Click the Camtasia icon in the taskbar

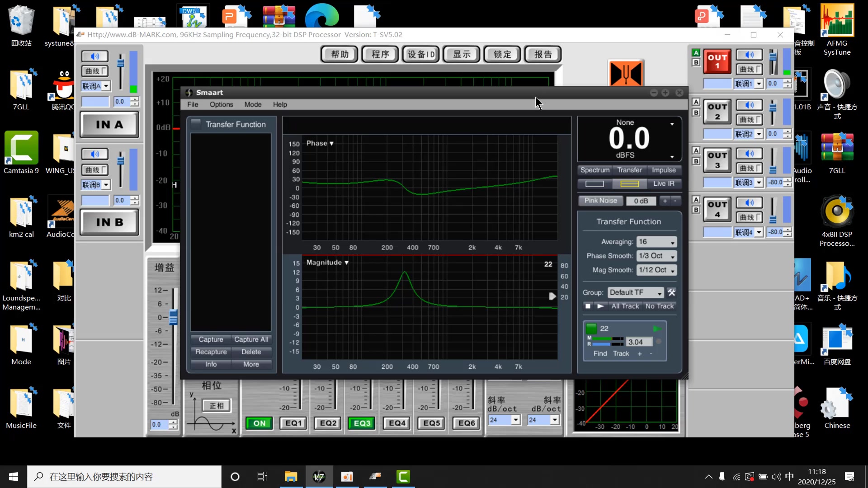point(403,477)
